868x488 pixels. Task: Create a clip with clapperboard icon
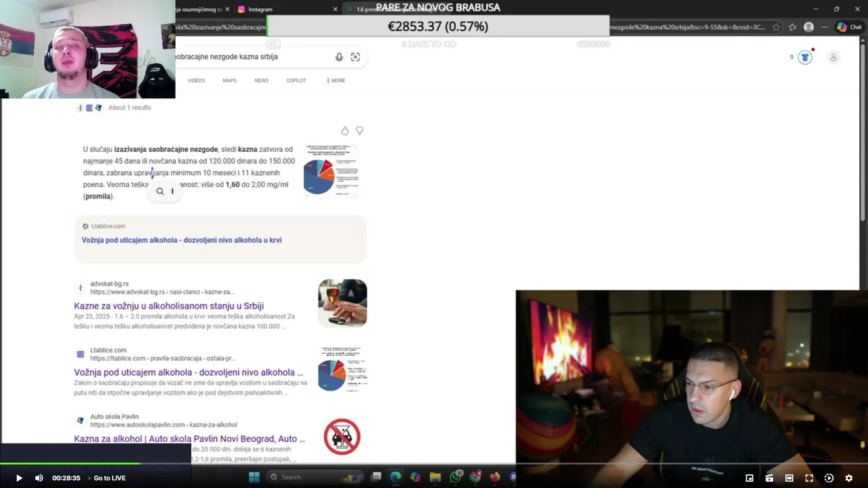(x=769, y=478)
